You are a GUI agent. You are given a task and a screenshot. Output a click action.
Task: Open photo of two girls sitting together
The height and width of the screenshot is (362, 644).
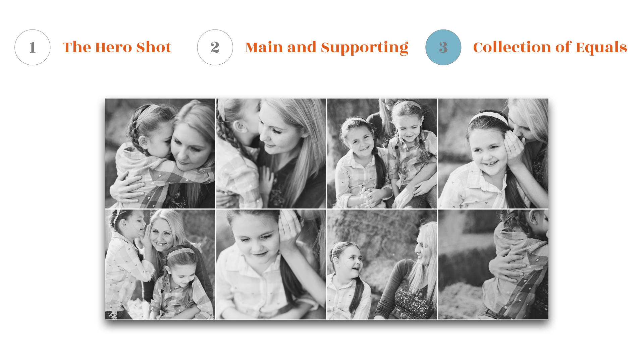tap(382, 154)
